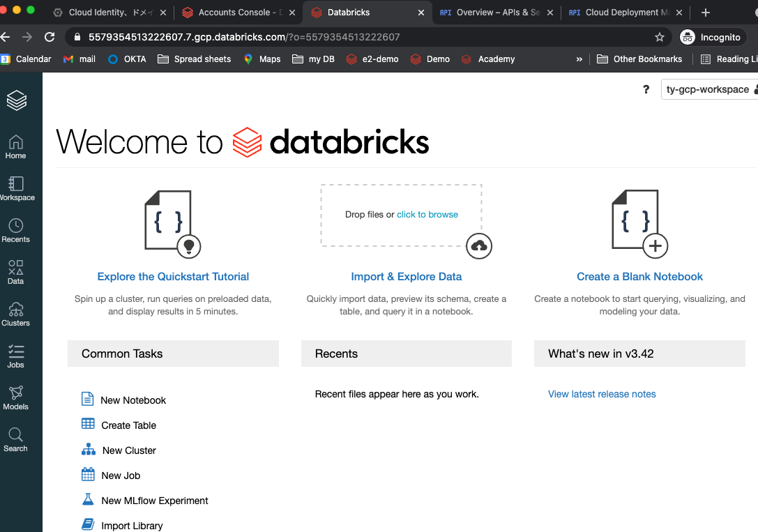Click the site security lock icon
Viewport: 758px width, 532px height.
pyautogui.click(x=77, y=37)
